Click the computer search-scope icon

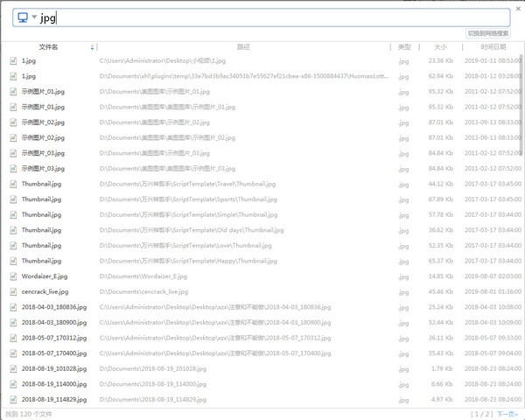point(22,17)
